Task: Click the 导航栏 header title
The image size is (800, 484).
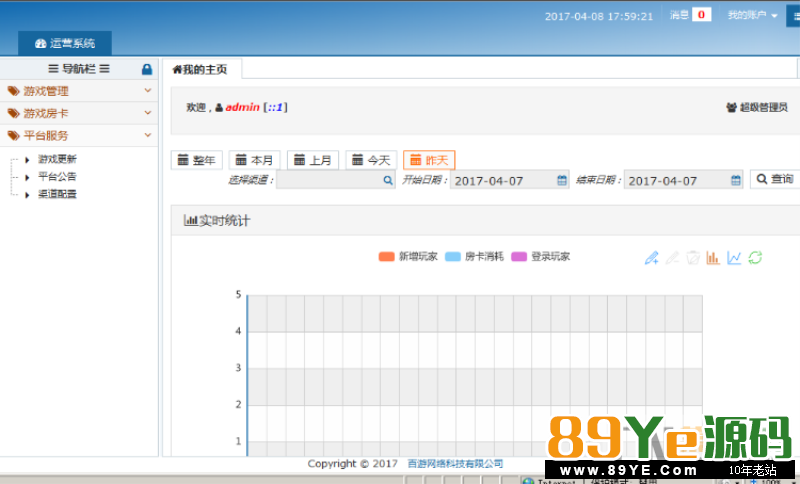Action: click(79, 69)
